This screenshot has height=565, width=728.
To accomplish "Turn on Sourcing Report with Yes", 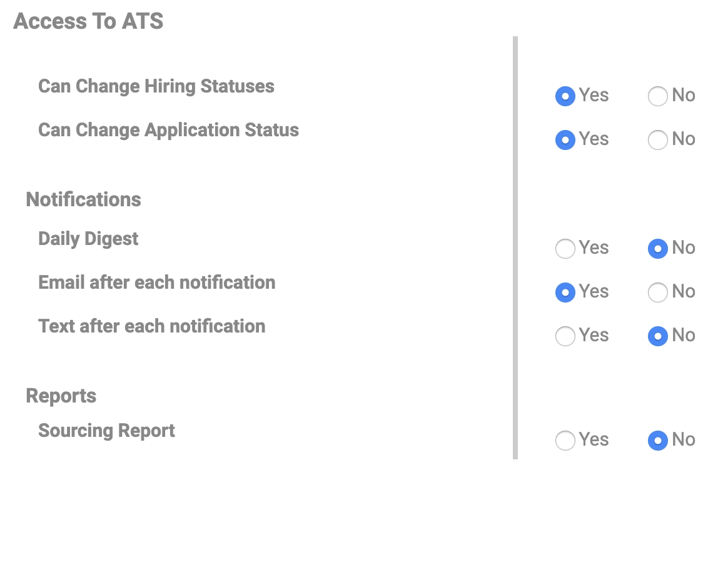I will click(x=565, y=441).
